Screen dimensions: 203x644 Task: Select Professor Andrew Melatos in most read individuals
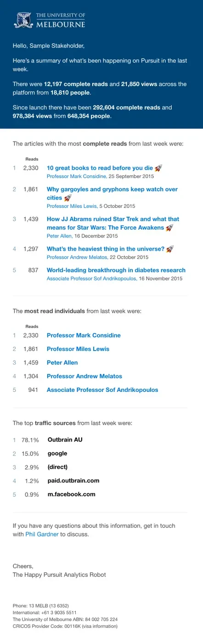click(x=85, y=376)
